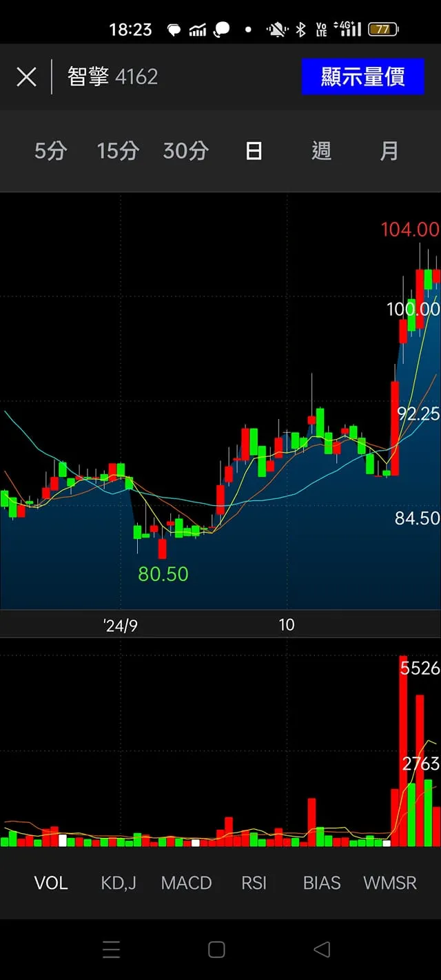Tap the Android back triangle icon

pyautogui.click(x=322, y=950)
